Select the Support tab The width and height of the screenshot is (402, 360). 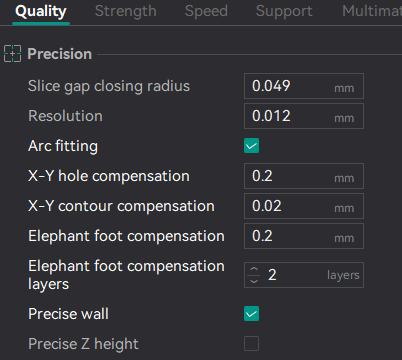click(x=284, y=11)
